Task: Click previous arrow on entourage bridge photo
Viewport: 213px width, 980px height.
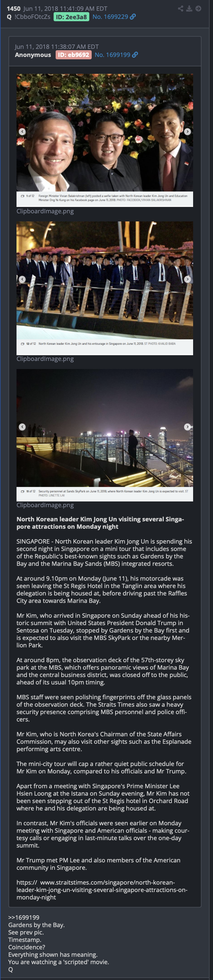Action: [x=23, y=279]
